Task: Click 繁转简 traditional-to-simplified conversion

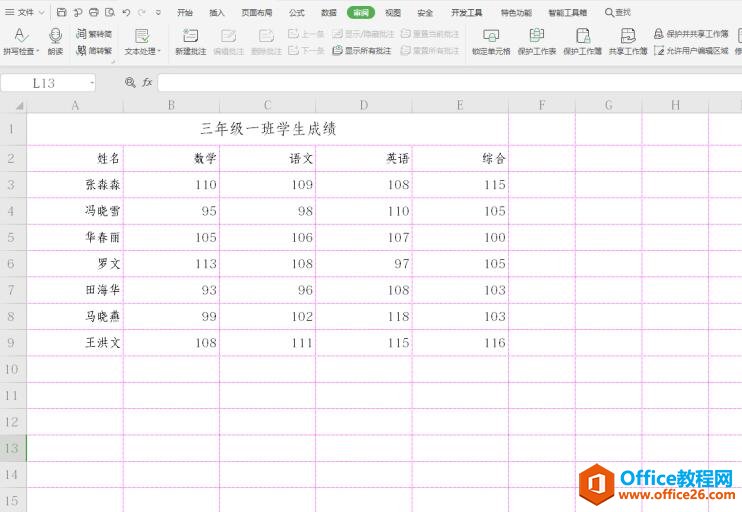Action: coord(94,34)
